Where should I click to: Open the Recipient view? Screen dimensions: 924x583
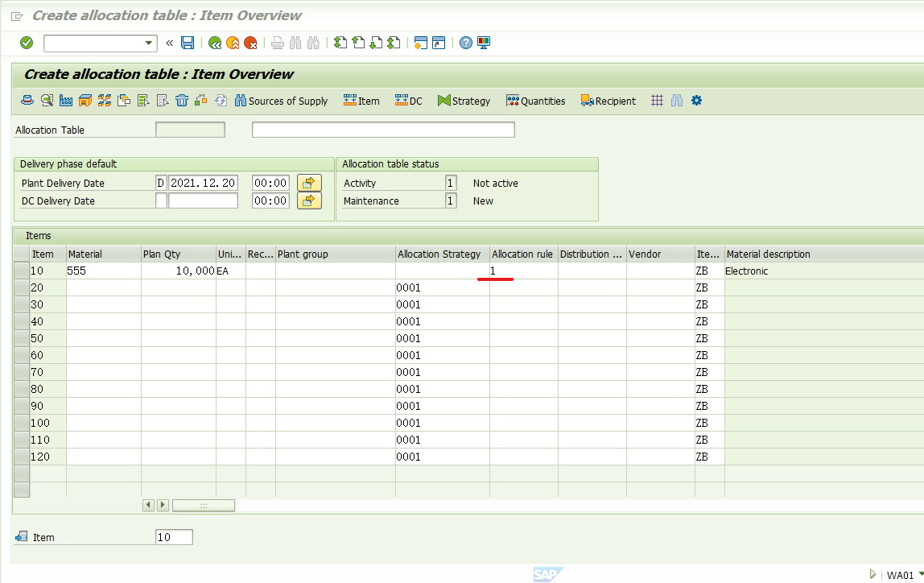[x=608, y=101]
